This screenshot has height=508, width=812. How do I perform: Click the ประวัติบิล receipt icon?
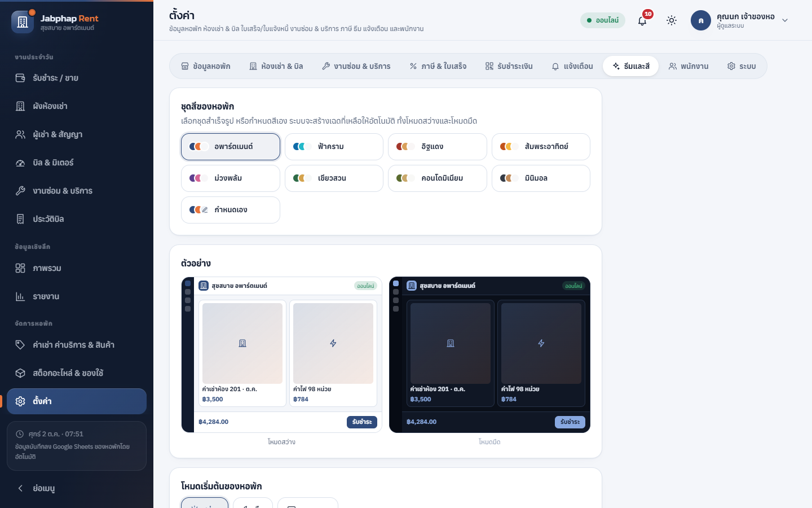click(20, 219)
